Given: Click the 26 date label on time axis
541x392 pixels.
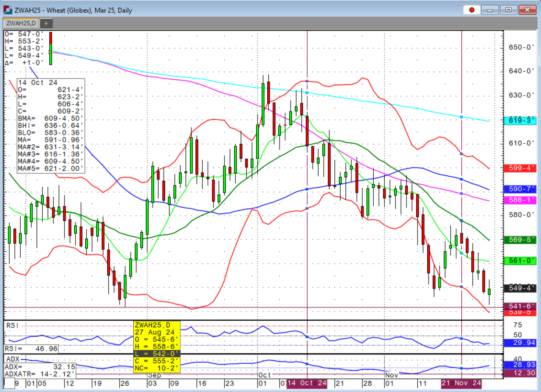Looking at the screenshot, I should 125,384.
